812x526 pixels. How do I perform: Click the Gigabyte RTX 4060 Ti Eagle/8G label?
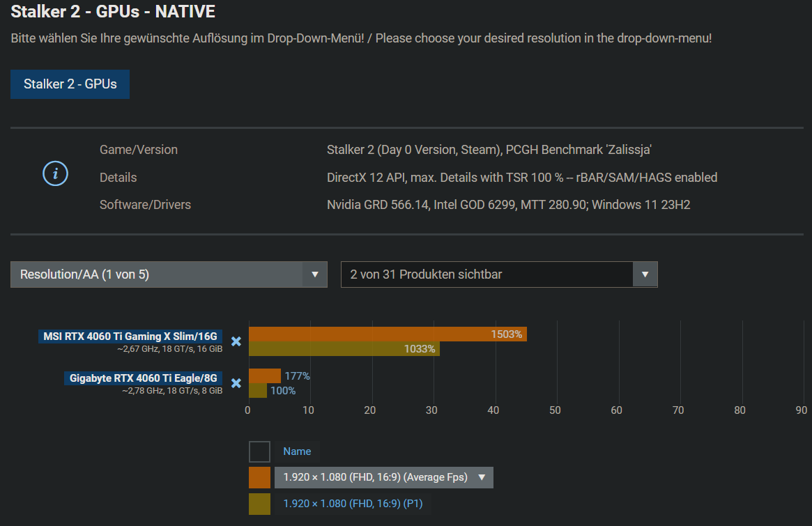(144, 378)
